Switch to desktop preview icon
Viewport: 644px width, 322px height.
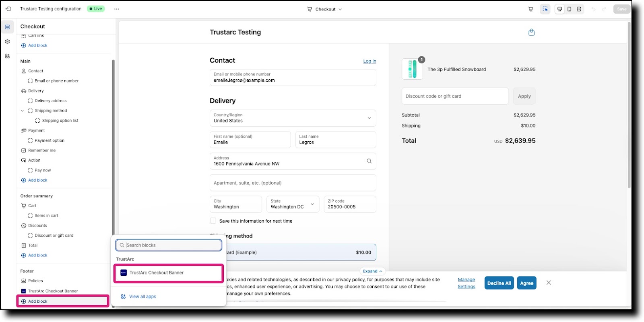pos(559,9)
